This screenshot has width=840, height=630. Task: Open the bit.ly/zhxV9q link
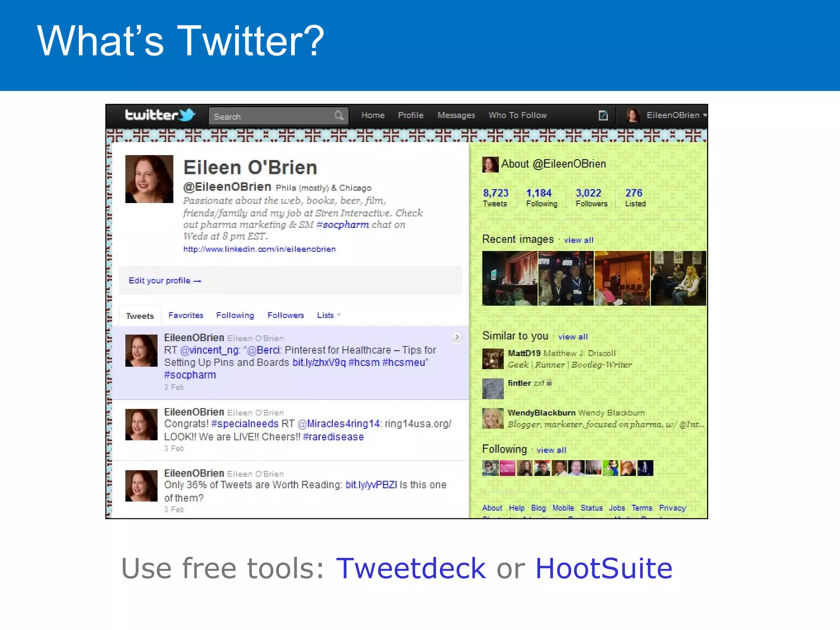coord(319,363)
